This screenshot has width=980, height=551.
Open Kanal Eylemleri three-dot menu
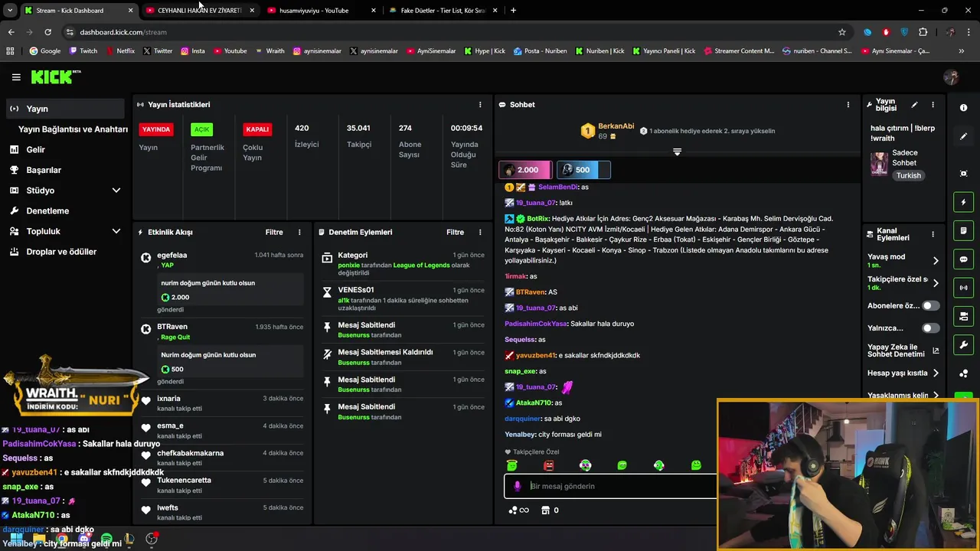pos(933,234)
